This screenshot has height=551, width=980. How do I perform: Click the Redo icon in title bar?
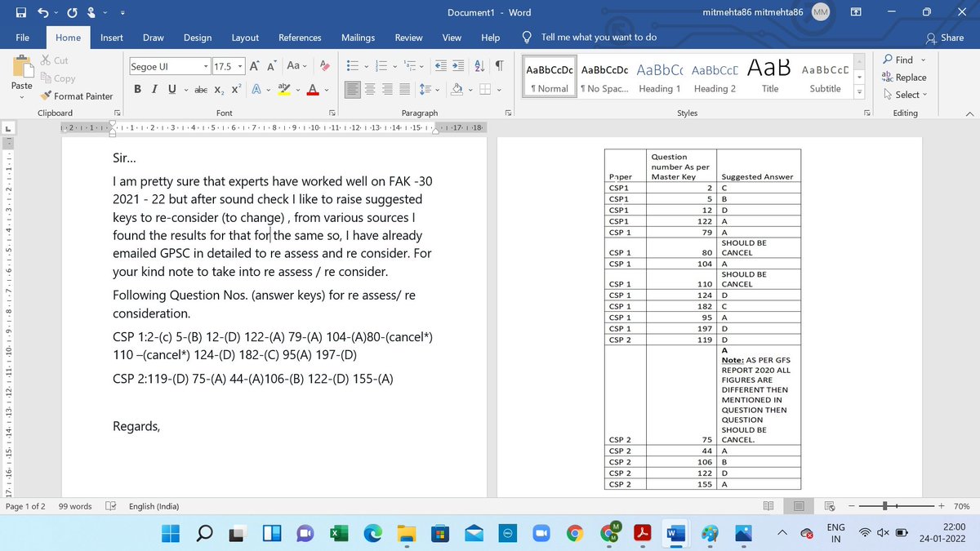pyautogui.click(x=72, y=12)
